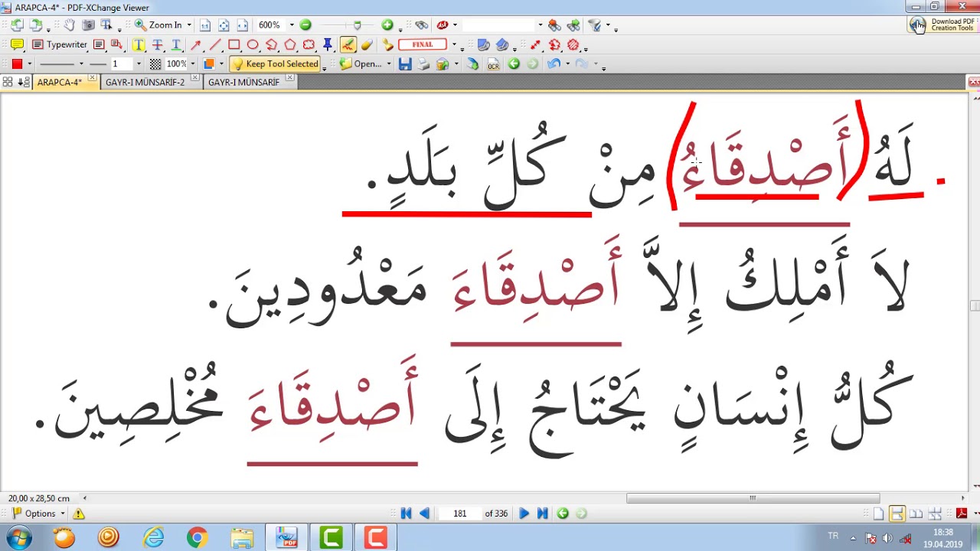Open Find with the binoculars icon

421,24
